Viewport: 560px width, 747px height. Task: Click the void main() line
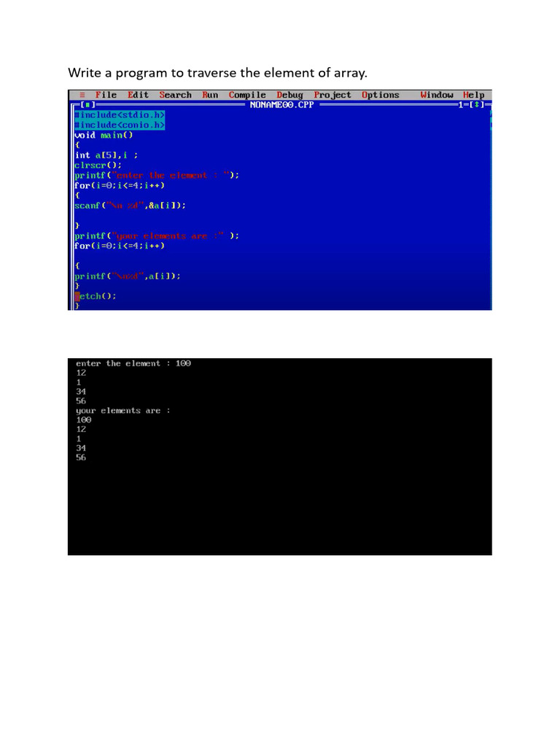click(104, 135)
